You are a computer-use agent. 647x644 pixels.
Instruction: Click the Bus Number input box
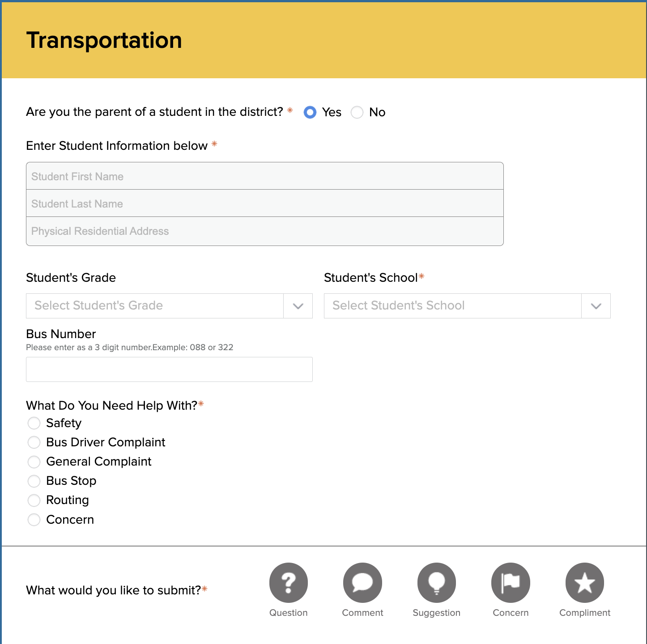coord(169,369)
